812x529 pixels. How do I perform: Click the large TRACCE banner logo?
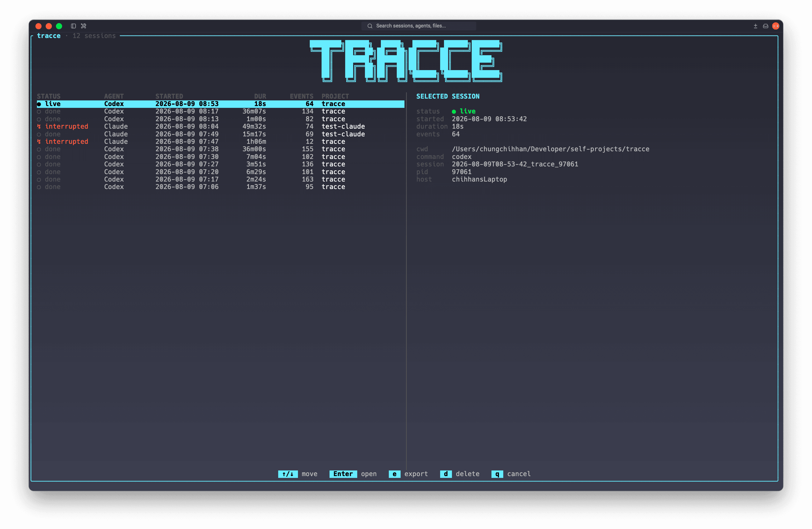pos(406,61)
